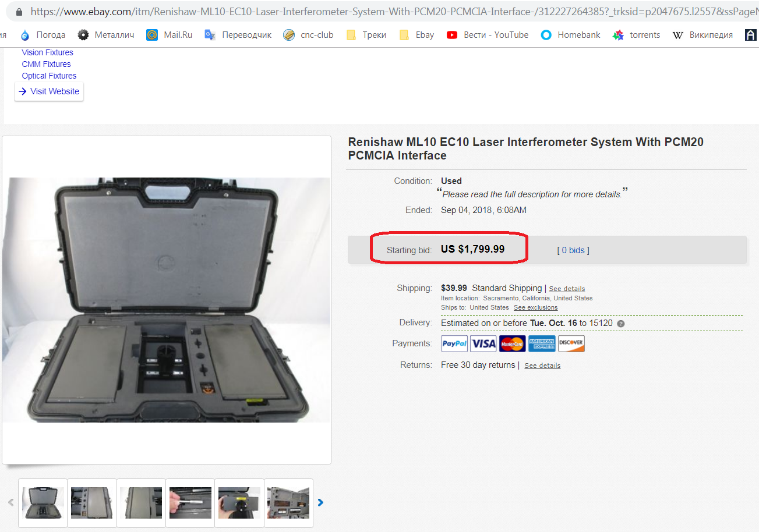Viewport: 759px width, 532px height.
Task: Click the eBay URL in address bar
Action: (394, 11)
